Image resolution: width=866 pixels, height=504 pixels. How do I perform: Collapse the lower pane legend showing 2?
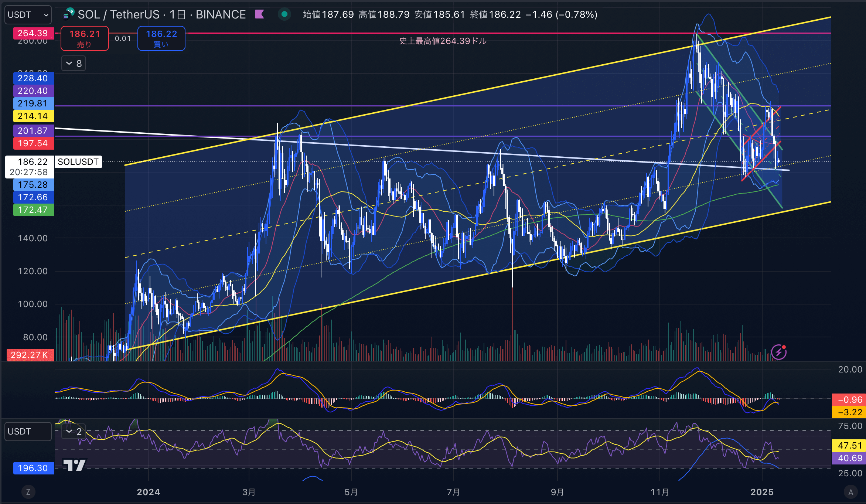click(x=74, y=431)
